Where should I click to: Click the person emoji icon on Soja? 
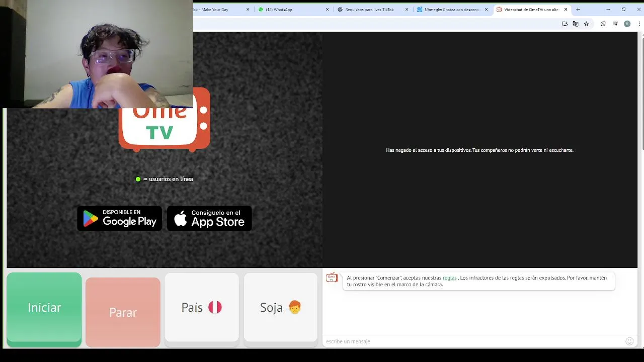coord(294,307)
